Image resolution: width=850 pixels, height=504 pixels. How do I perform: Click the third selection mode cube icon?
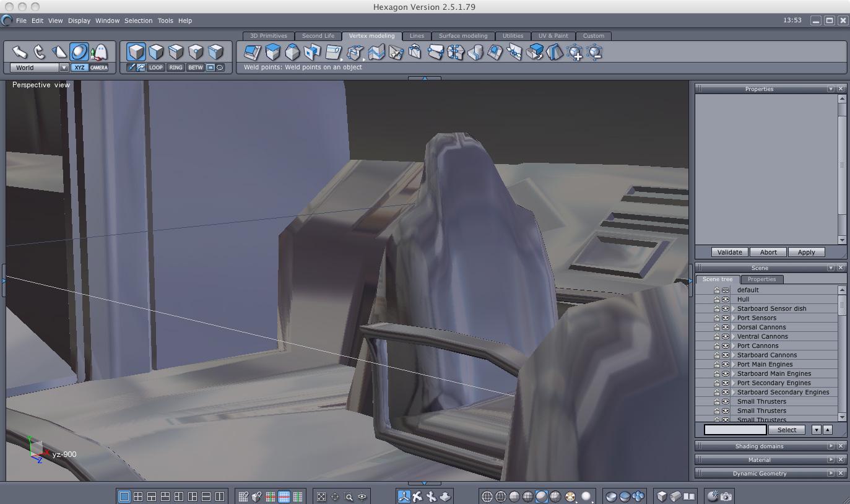point(176,51)
